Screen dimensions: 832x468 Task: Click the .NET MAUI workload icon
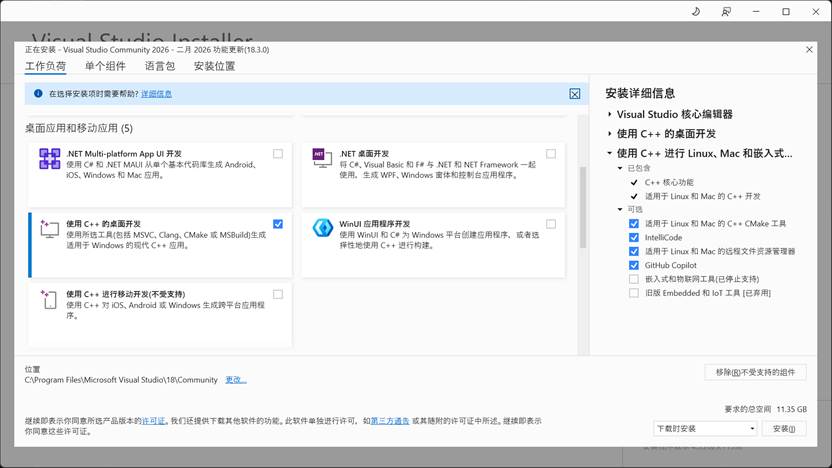tap(50, 159)
